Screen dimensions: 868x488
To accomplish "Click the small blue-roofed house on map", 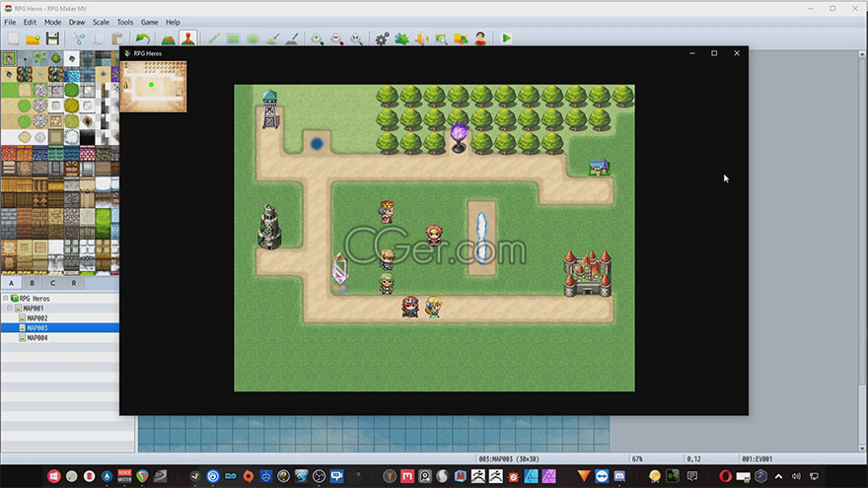I will point(599,167).
